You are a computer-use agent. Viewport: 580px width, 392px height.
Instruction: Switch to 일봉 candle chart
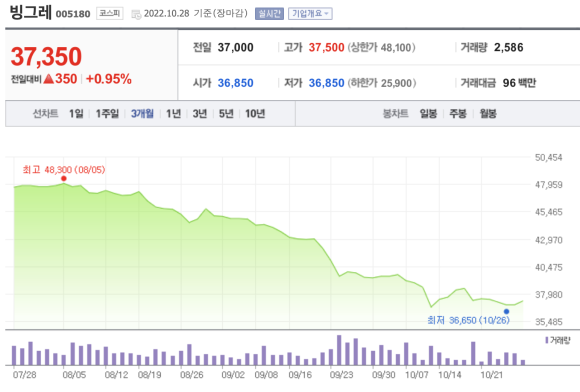coord(428,114)
